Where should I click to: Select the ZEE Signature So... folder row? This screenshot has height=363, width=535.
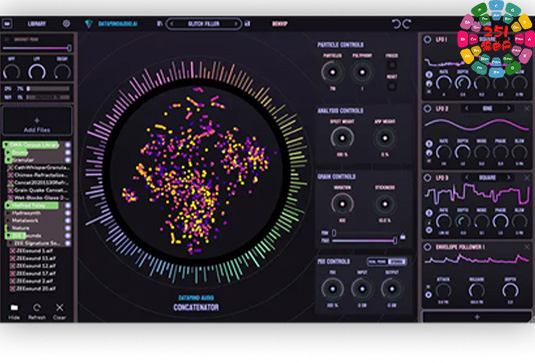coord(39,243)
